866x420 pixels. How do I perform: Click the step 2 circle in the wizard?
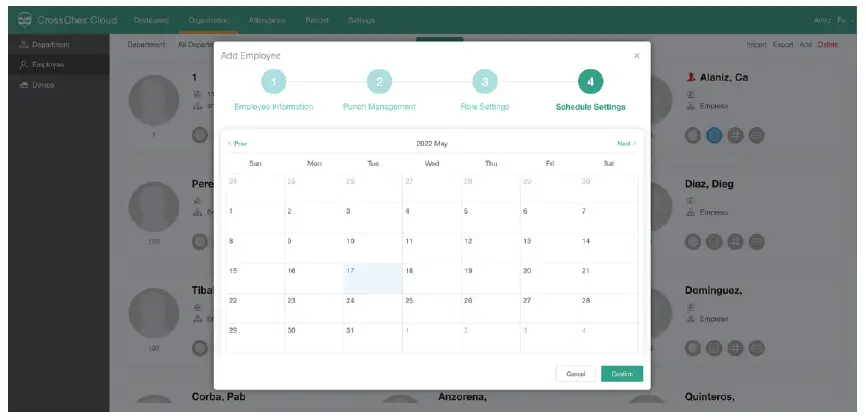pos(379,82)
